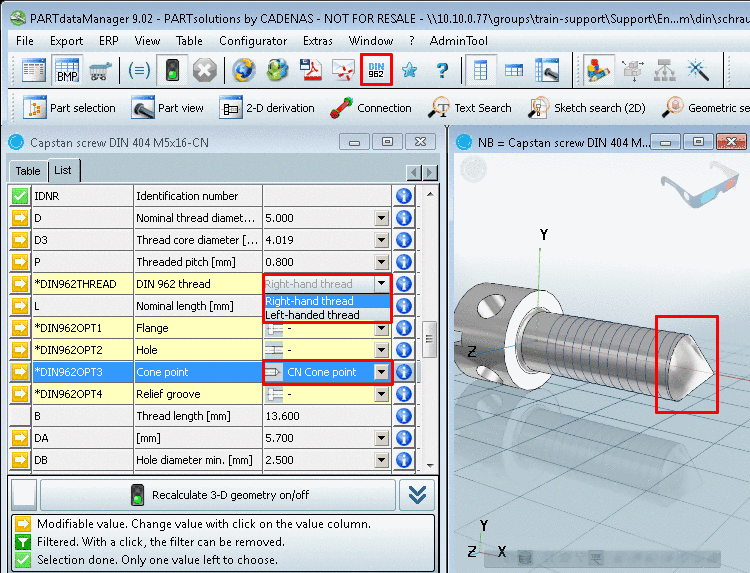
Task: Toggle Recalculate 3-D geometry on/off
Action: tap(218, 495)
